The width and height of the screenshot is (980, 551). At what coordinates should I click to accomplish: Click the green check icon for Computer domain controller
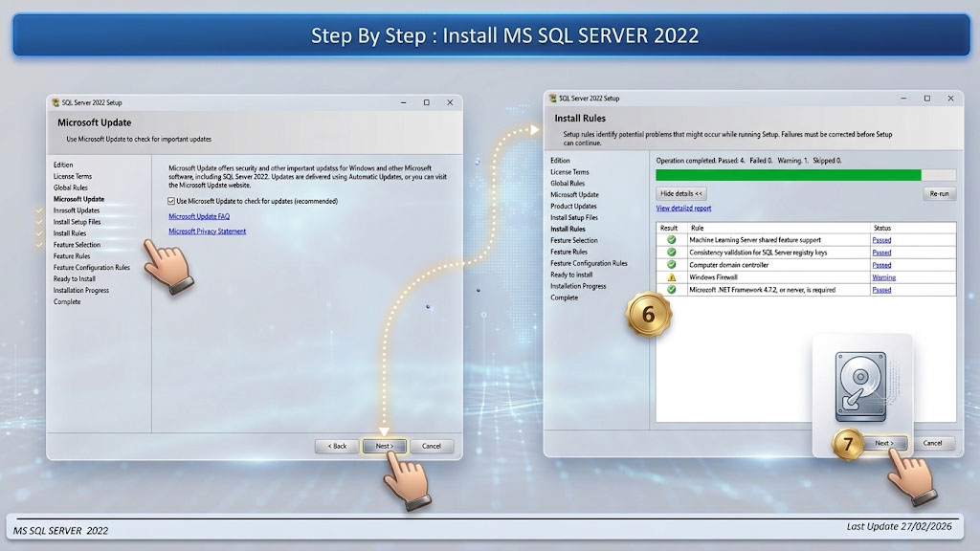point(671,265)
